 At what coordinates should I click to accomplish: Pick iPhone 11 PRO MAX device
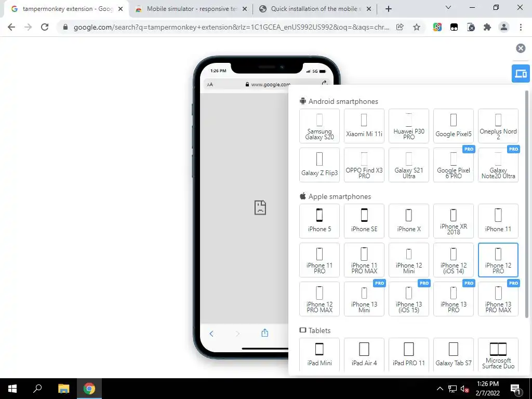(364, 260)
